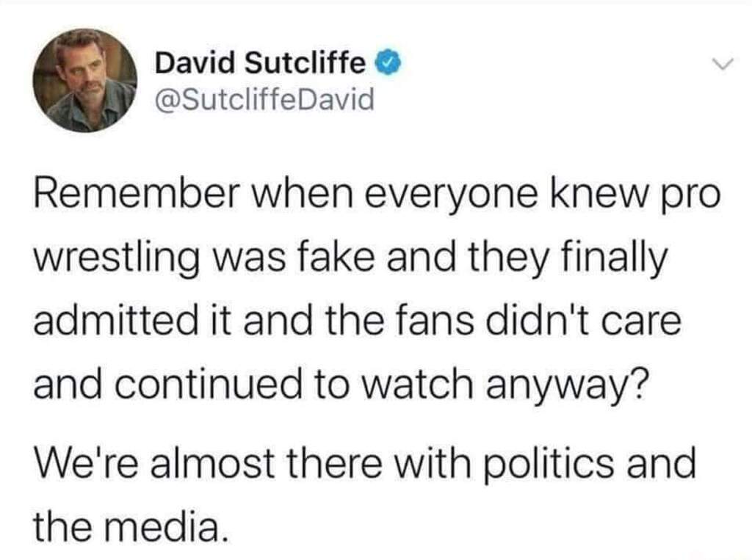
Task: Visit the @SutcliffeDavid handle link
Action: 264,100
